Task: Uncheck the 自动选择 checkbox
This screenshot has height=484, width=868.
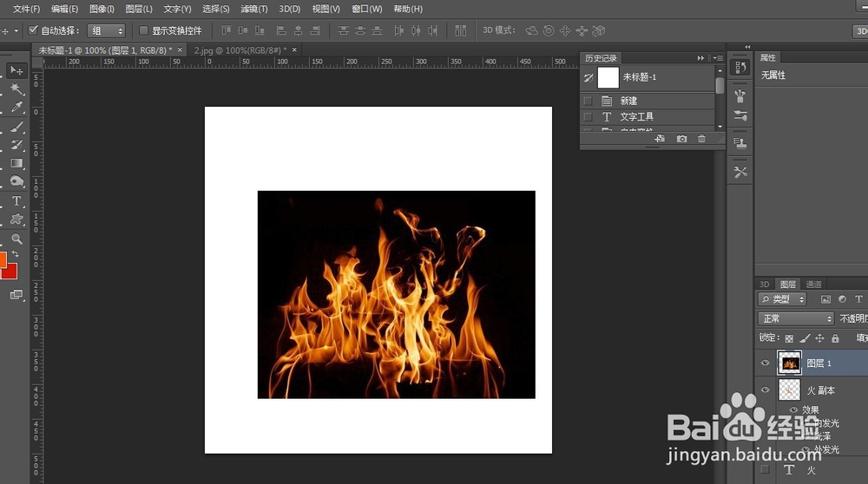Action: (x=33, y=29)
